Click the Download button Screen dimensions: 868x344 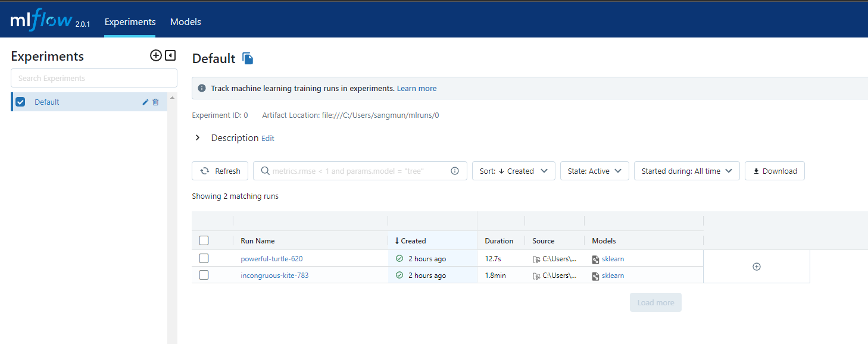[x=775, y=171]
